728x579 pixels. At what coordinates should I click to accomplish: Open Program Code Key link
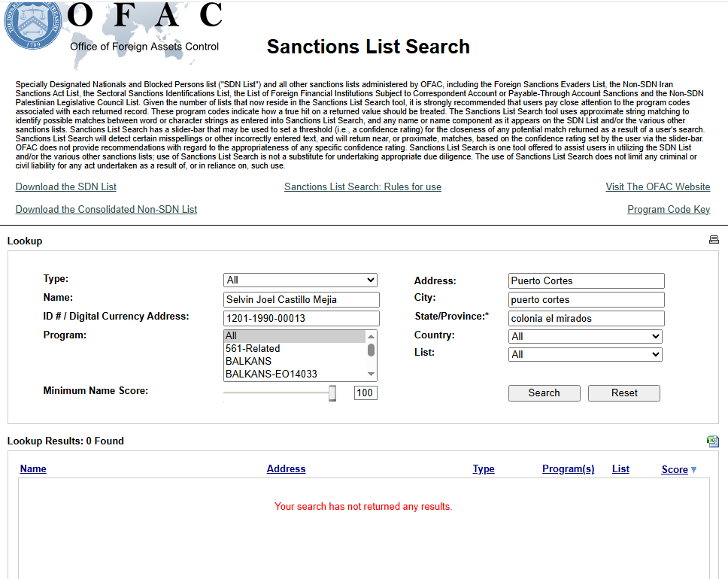[669, 209]
